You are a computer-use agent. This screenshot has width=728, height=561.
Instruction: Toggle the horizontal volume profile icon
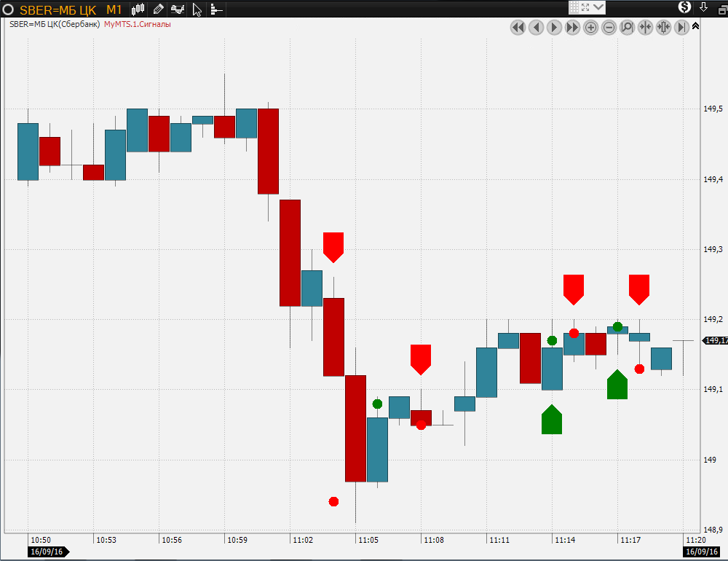click(x=216, y=9)
